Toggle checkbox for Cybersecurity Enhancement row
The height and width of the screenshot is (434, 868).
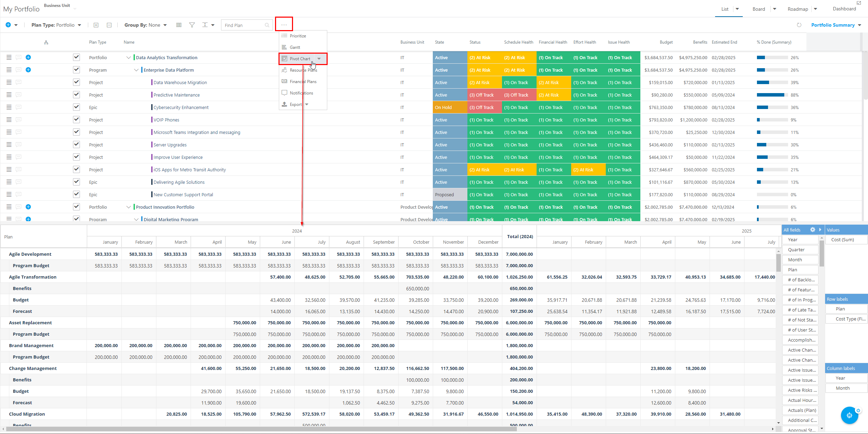(x=76, y=107)
